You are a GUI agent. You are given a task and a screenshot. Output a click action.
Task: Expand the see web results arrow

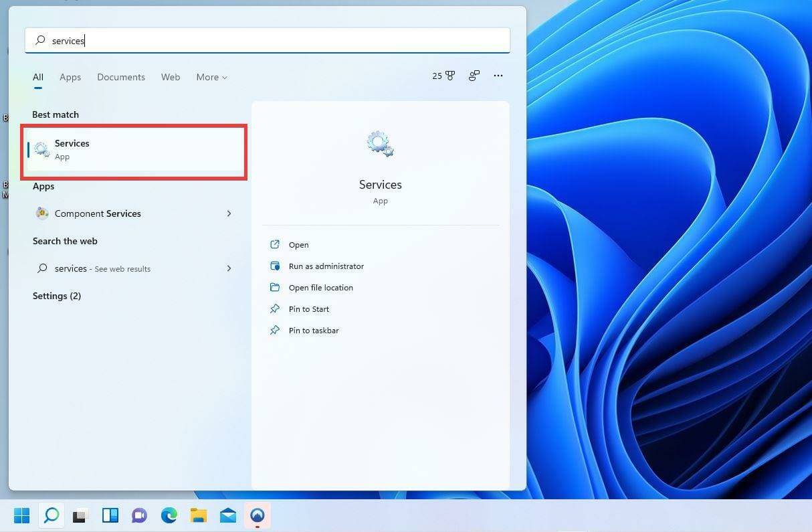229,268
